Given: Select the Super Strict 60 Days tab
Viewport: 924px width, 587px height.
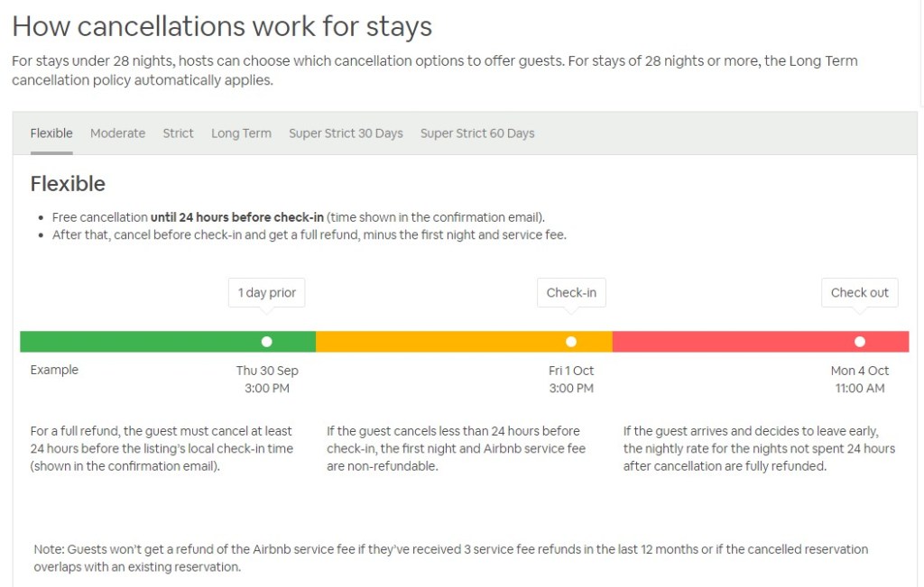Looking at the screenshot, I should [x=477, y=133].
